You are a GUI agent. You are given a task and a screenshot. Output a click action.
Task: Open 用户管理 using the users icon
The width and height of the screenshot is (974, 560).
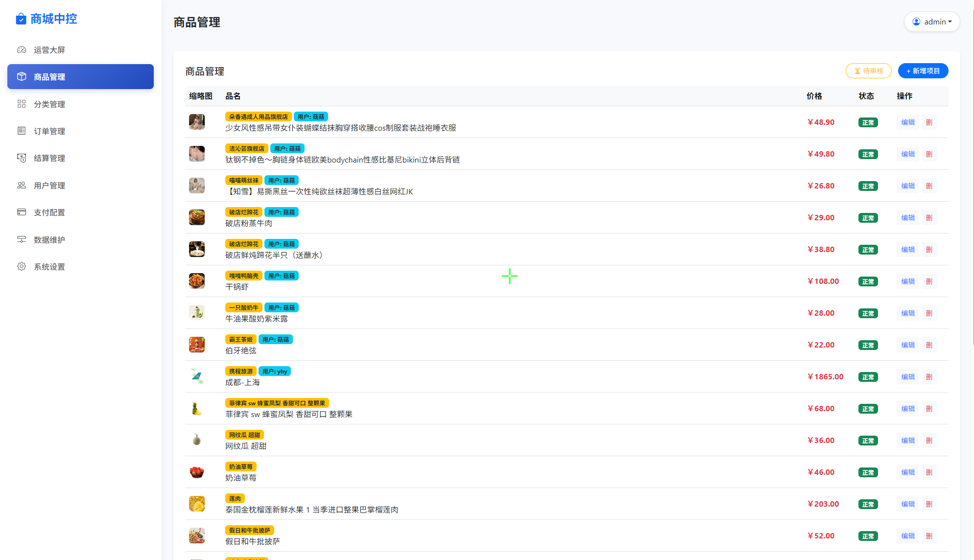(21, 185)
